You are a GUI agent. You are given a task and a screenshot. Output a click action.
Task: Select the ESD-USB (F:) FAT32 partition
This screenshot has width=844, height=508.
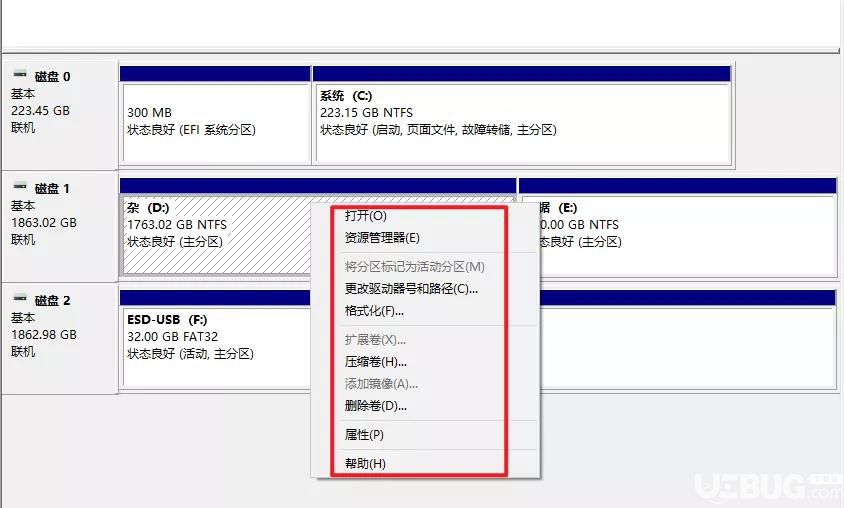pyautogui.click(x=217, y=347)
